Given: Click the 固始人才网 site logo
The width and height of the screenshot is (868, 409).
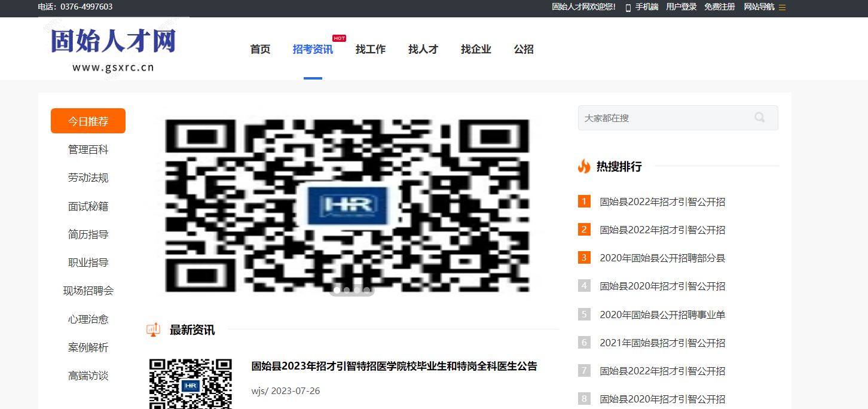Looking at the screenshot, I should click(114, 48).
